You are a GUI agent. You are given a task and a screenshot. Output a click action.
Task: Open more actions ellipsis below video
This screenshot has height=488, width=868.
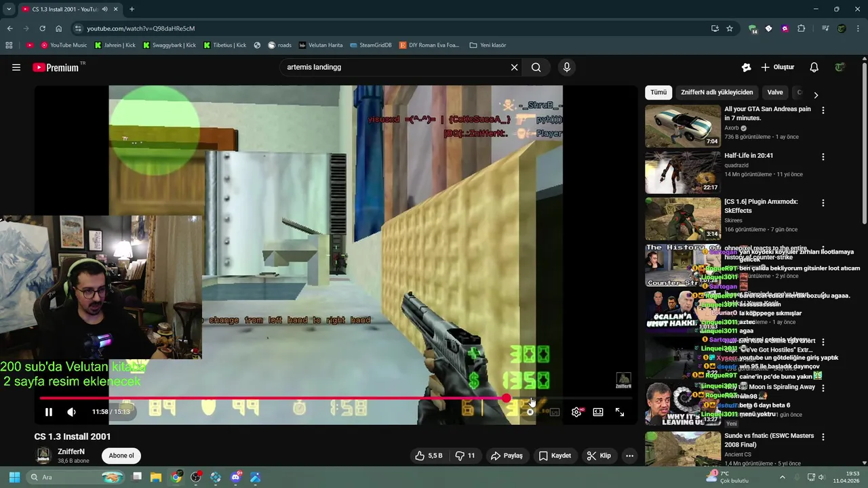coord(629,455)
